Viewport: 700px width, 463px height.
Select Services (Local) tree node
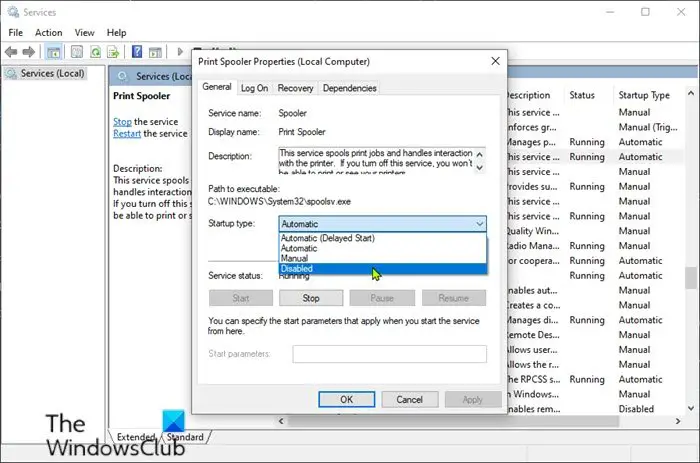pos(52,73)
